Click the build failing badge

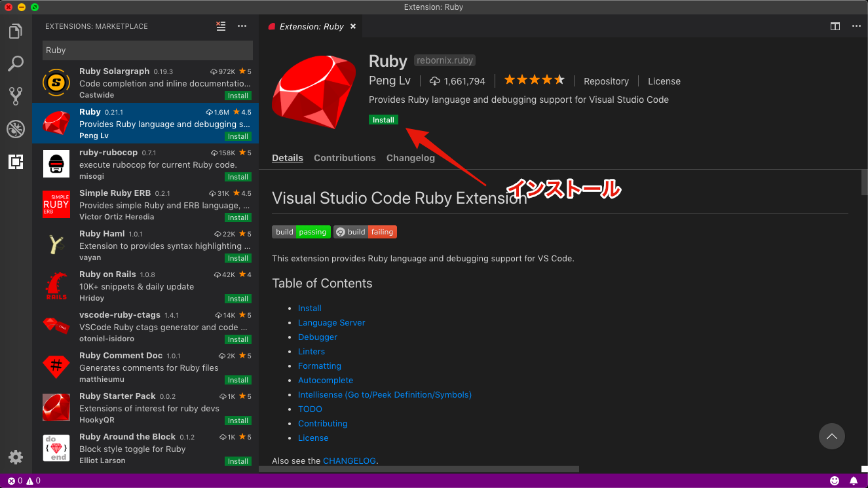coord(365,232)
